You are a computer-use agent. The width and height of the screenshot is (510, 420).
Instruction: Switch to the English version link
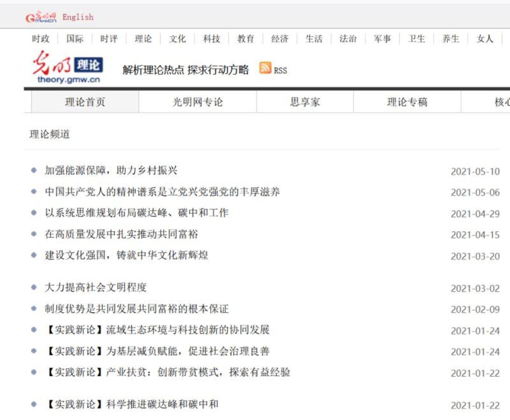coord(78,17)
